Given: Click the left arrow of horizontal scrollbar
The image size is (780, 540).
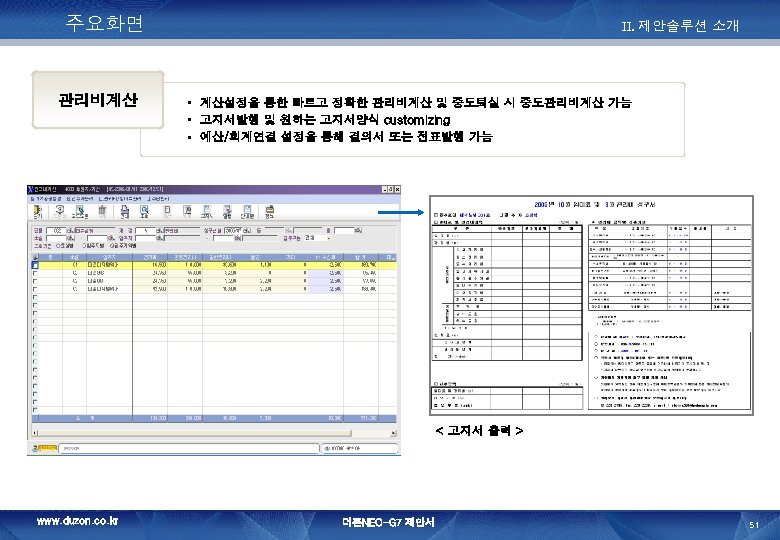Looking at the screenshot, I should click(x=35, y=433).
